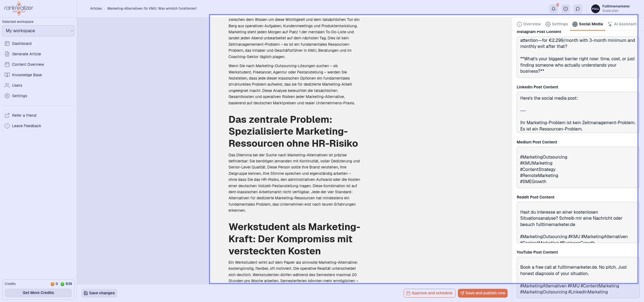Click the Save changes button
This screenshot has width=644, height=302.
pos(99,293)
